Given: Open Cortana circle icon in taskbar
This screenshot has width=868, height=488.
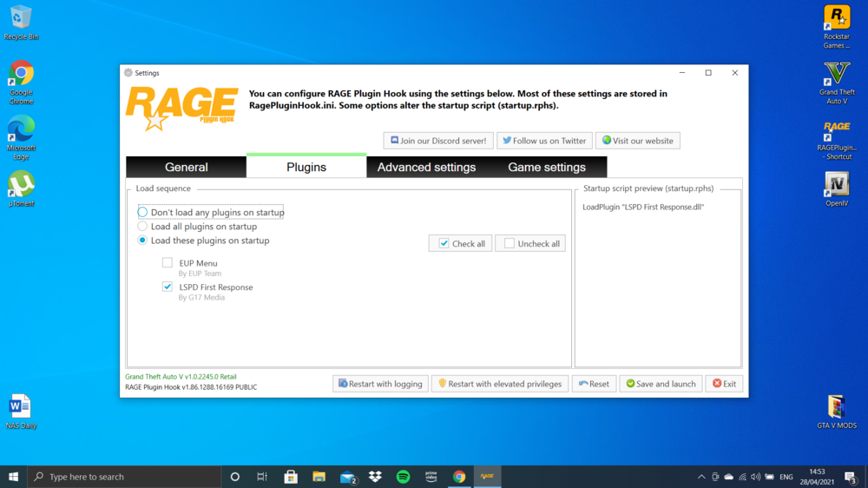Looking at the screenshot, I should (x=234, y=477).
